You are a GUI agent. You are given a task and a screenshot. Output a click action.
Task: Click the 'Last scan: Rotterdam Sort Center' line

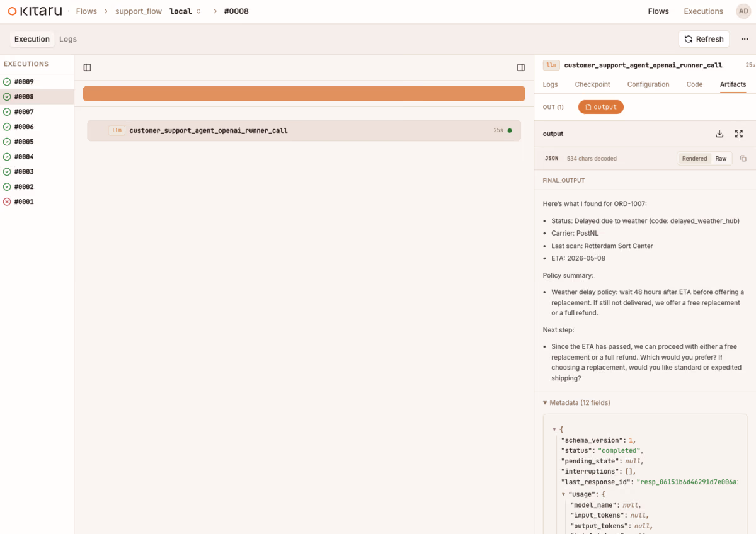602,246
